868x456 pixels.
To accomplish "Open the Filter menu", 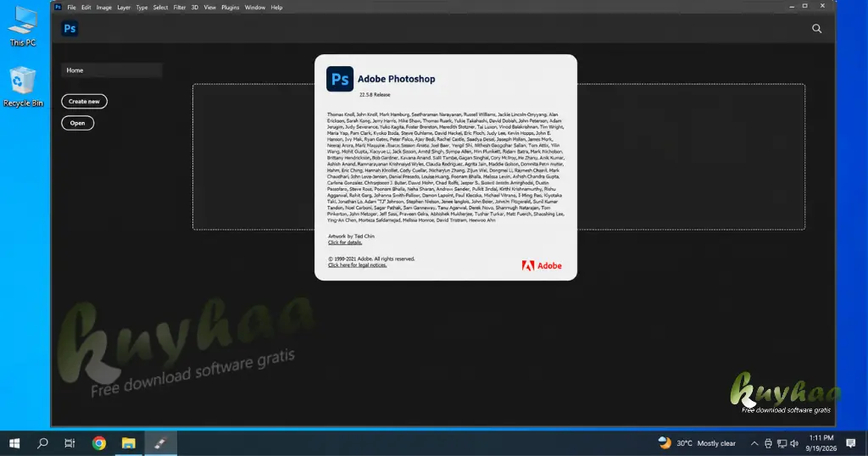I will (180, 7).
